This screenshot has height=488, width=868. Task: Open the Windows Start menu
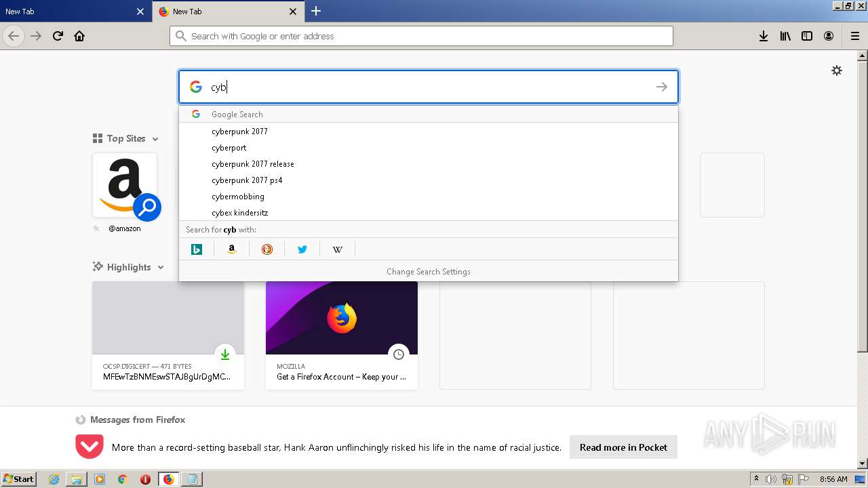18,479
